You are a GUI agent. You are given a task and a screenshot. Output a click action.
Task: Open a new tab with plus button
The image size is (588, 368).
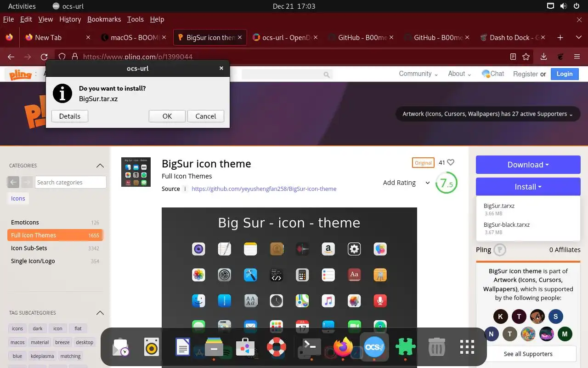click(x=560, y=38)
